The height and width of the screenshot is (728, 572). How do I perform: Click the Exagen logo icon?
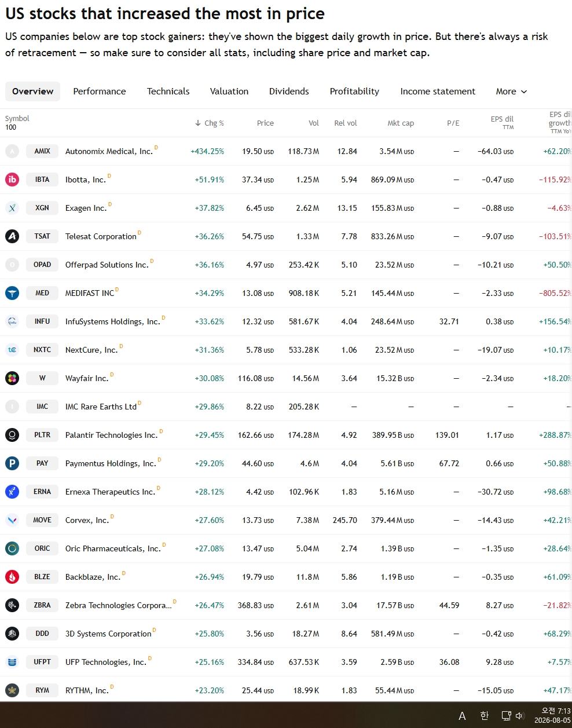12,208
